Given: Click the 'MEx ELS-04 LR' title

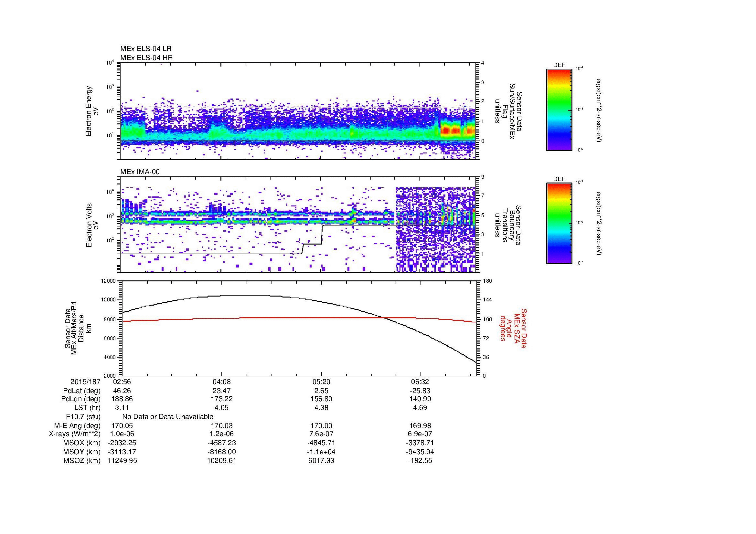Looking at the screenshot, I should (146, 49).
